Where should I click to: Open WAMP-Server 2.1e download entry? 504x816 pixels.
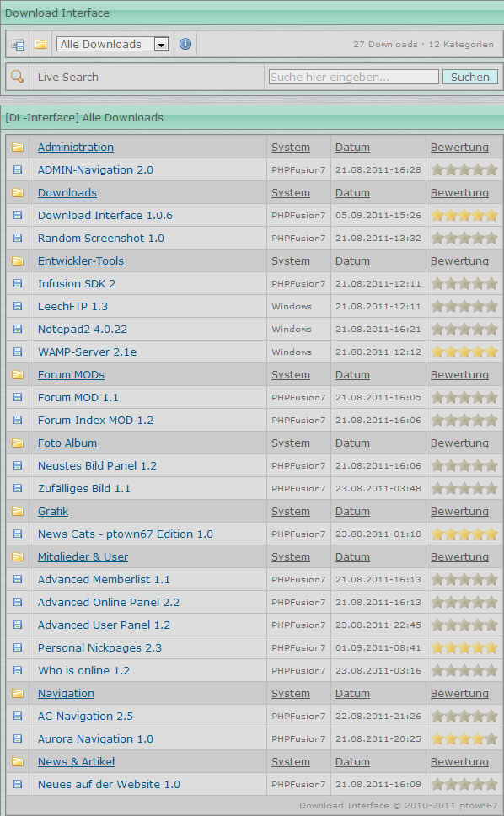point(87,352)
